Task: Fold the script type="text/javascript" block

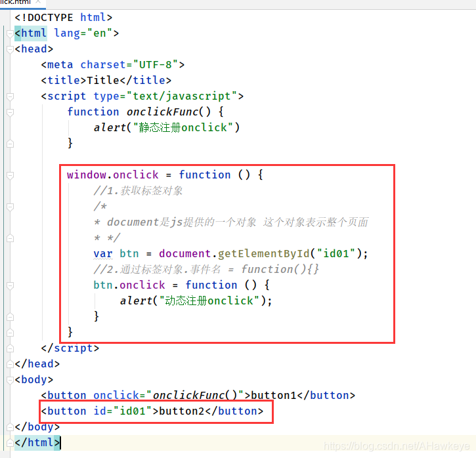Action: [x=10, y=96]
